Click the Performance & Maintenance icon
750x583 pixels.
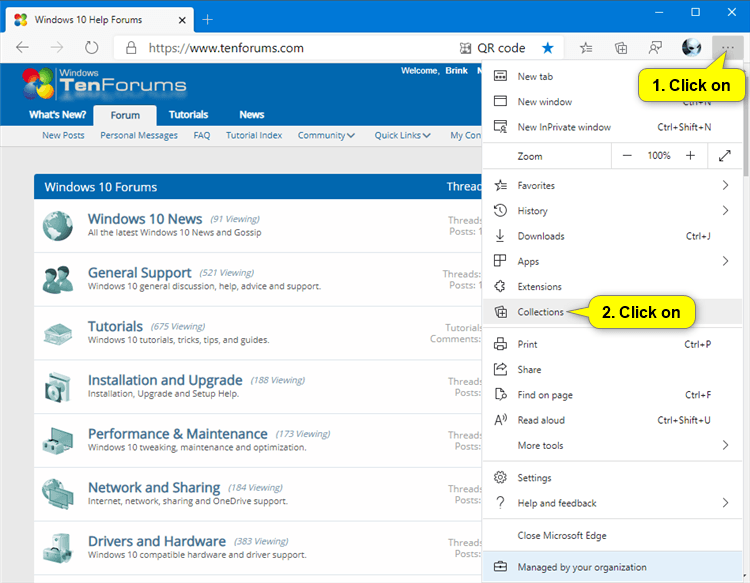pyautogui.click(x=57, y=440)
